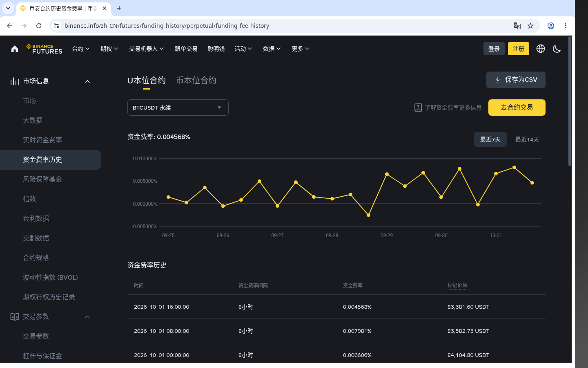Open the tab search dropdown arrow
Viewport: 588px width, 368px height.
[8, 8]
